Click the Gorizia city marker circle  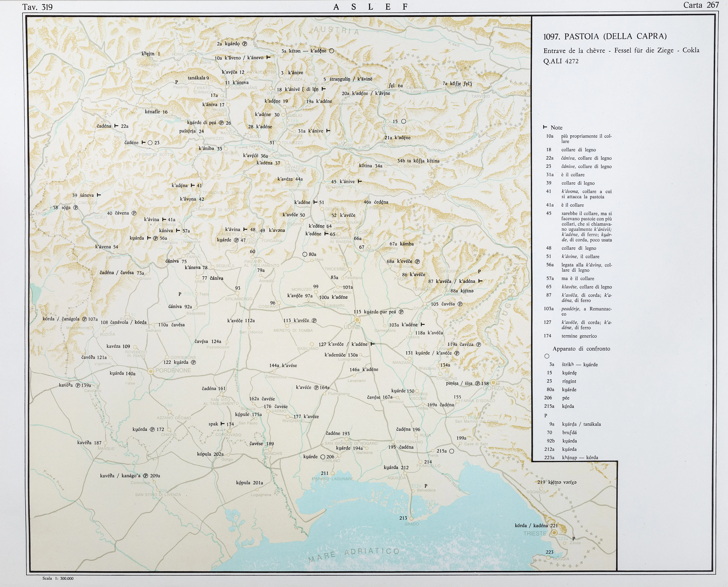(493, 382)
